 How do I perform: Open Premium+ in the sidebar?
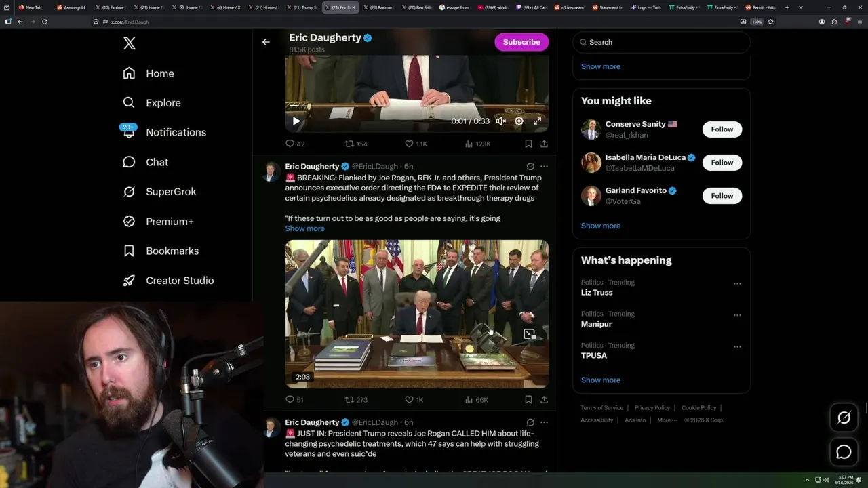[x=159, y=222]
